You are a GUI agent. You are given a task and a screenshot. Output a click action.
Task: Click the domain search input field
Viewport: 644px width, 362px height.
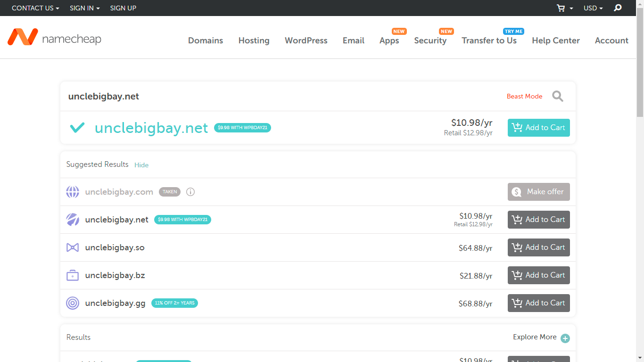(x=283, y=96)
